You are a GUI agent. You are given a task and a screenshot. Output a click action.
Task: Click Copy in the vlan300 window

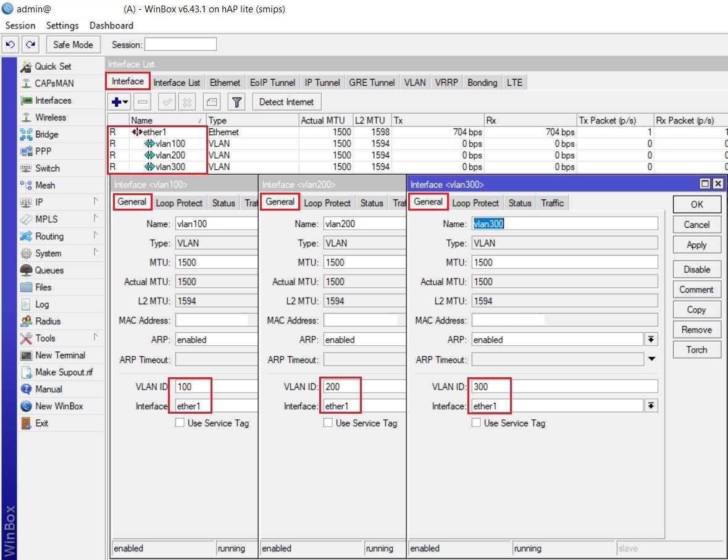click(697, 310)
